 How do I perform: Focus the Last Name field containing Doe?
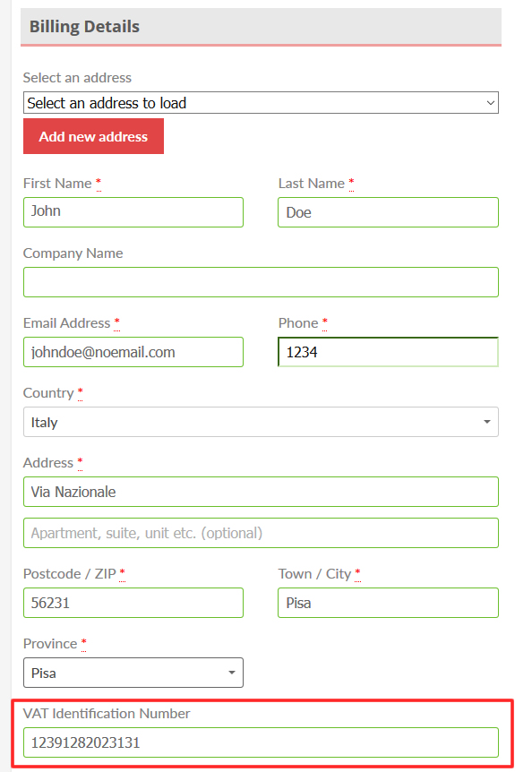pos(389,212)
